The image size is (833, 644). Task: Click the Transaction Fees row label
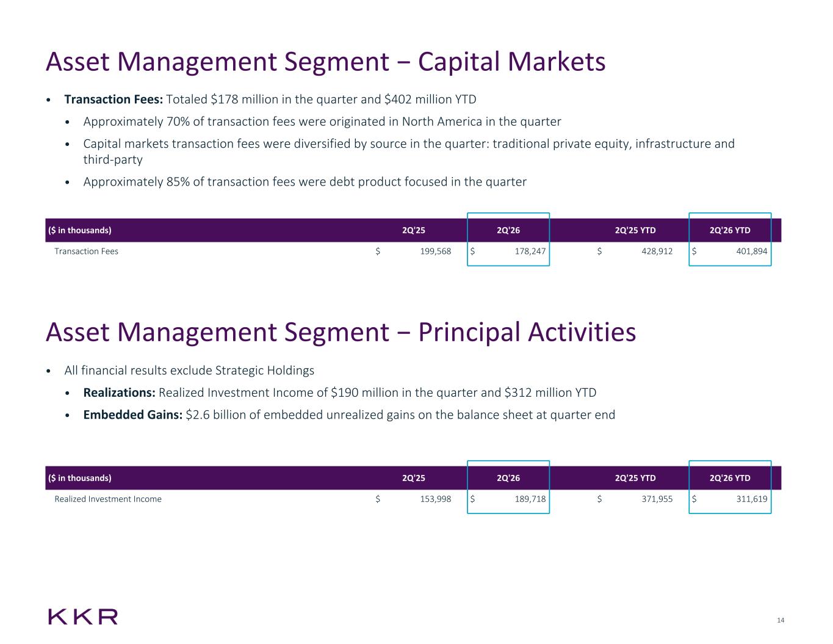(87, 251)
